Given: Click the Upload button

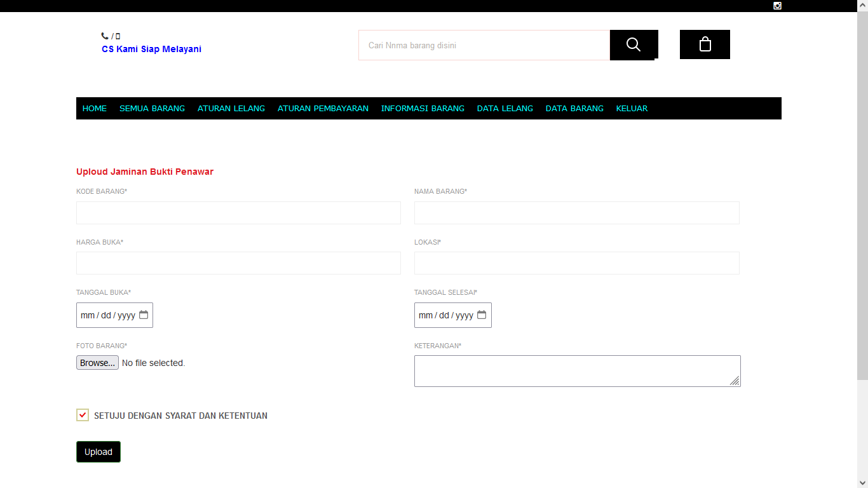Looking at the screenshot, I should pyautogui.click(x=98, y=452).
